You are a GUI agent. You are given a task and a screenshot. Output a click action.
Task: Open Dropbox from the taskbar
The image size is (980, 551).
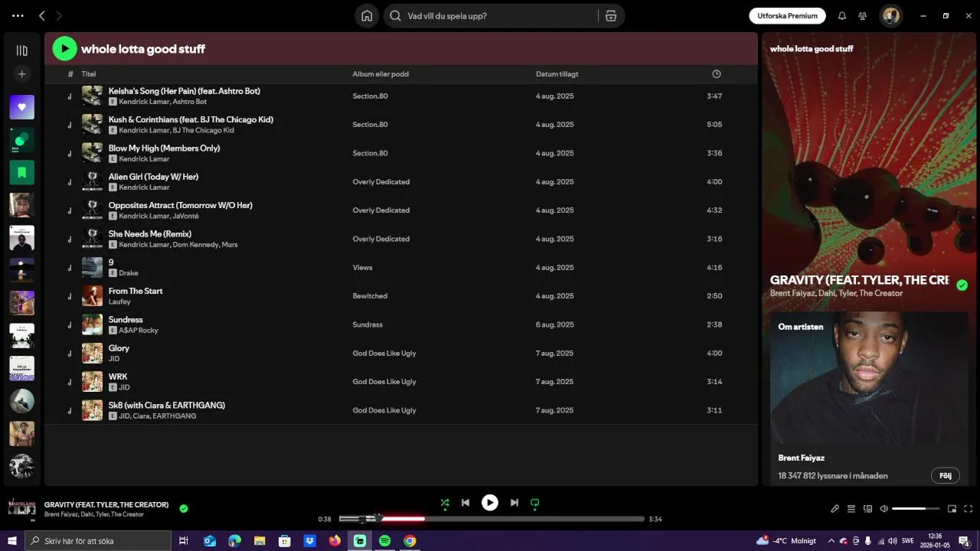coord(310,541)
